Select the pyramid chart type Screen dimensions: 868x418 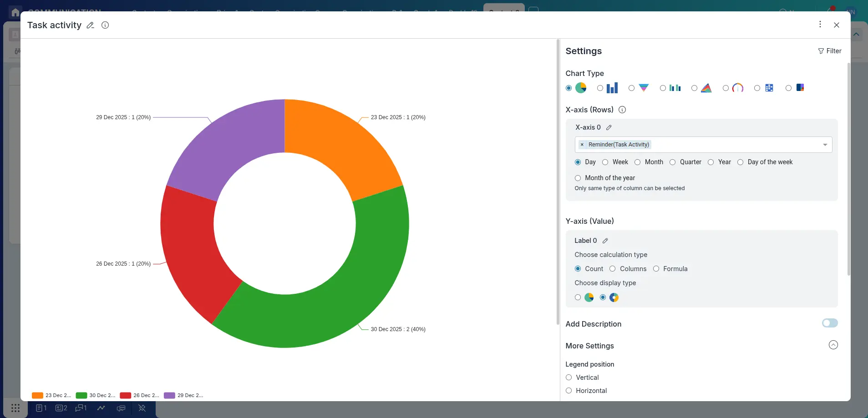(706, 88)
